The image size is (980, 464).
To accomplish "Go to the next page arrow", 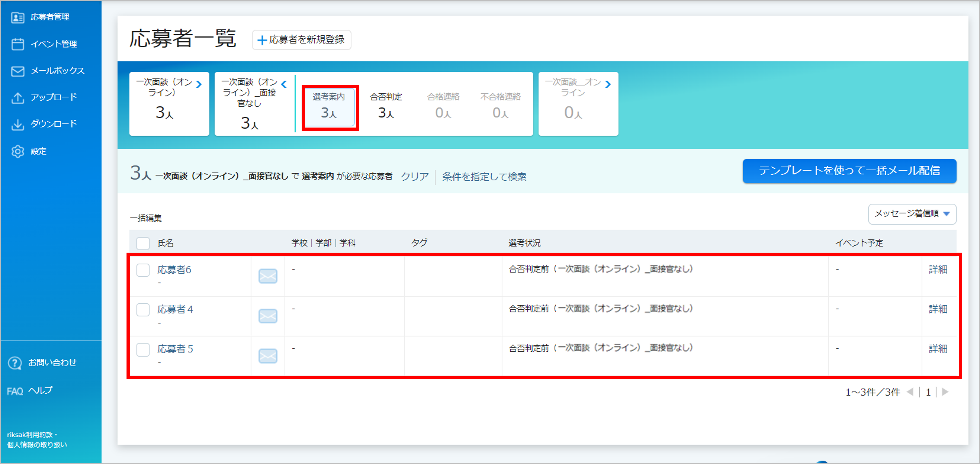I will (x=945, y=392).
